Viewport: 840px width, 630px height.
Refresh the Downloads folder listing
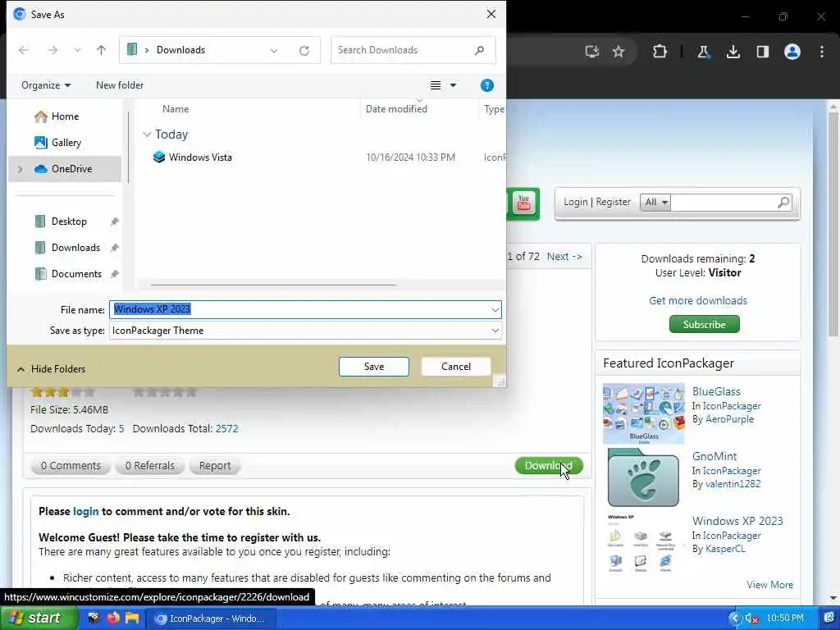point(304,50)
